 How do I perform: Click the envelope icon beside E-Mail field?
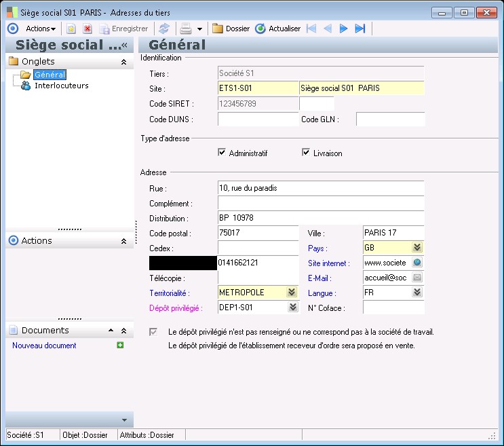417,278
